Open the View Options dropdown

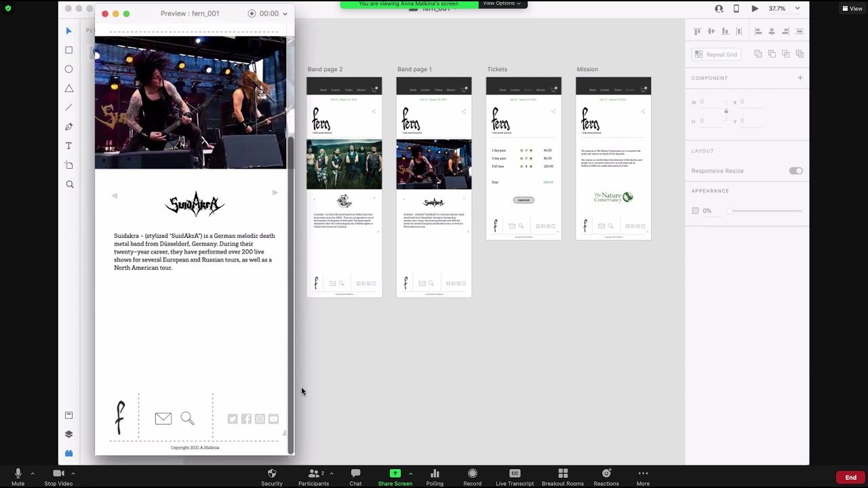(502, 4)
